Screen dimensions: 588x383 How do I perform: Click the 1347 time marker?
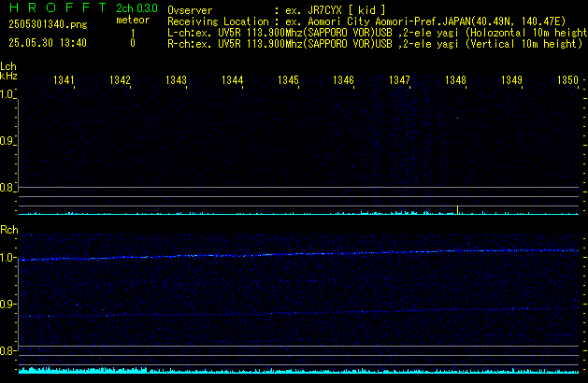click(x=399, y=80)
